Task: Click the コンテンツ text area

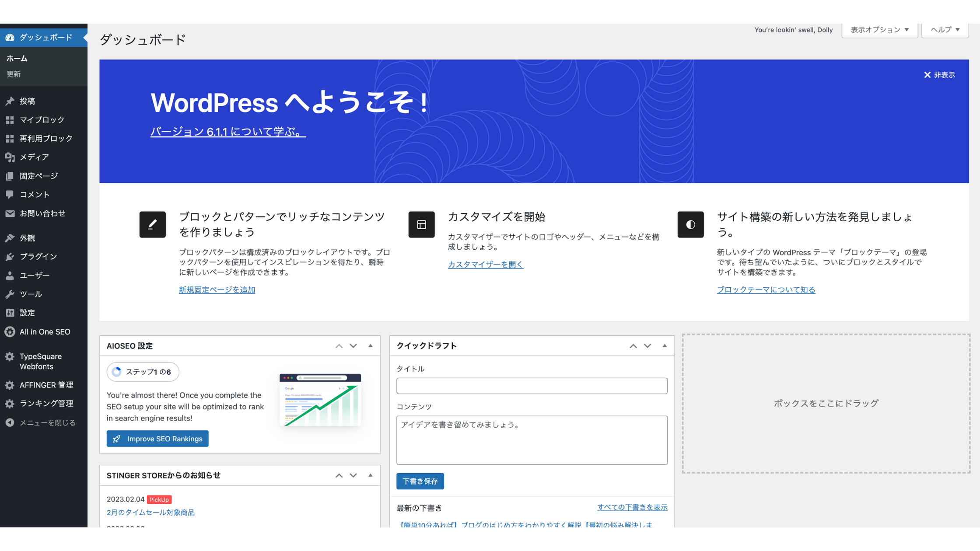Action: click(x=532, y=440)
